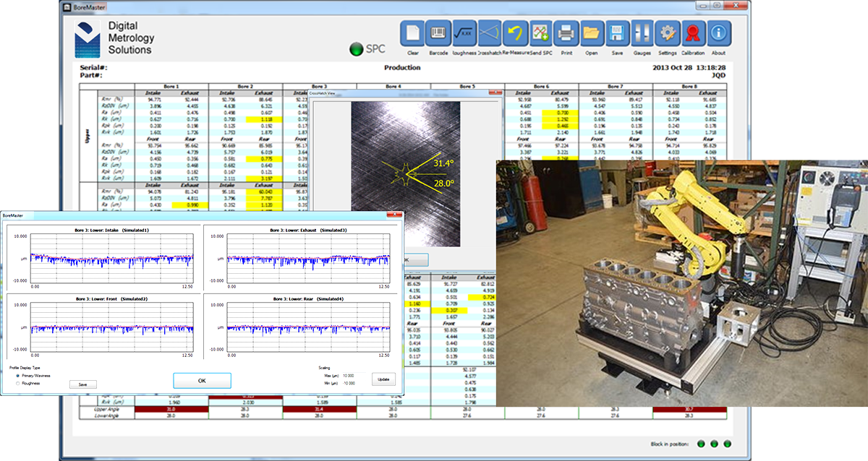This screenshot has height=461, width=868.
Task: Select the Roughness profile display type
Action: pyautogui.click(x=18, y=384)
